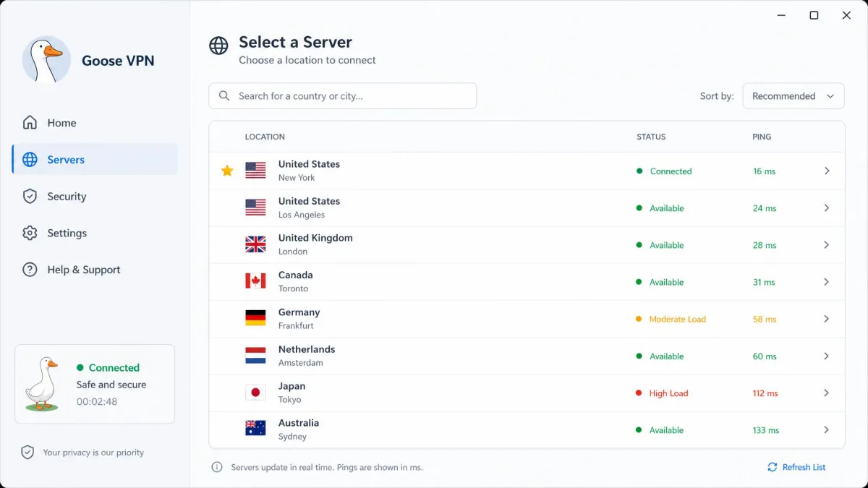Viewport: 868px width, 488px height.
Task: Click the 16 ms ping value
Action: [x=764, y=171]
